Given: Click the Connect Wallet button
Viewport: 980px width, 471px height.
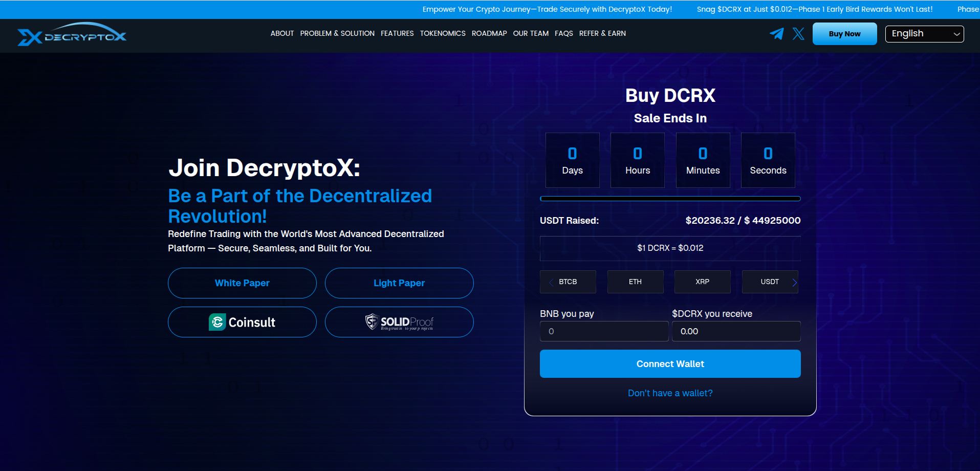Looking at the screenshot, I should pos(670,363).
